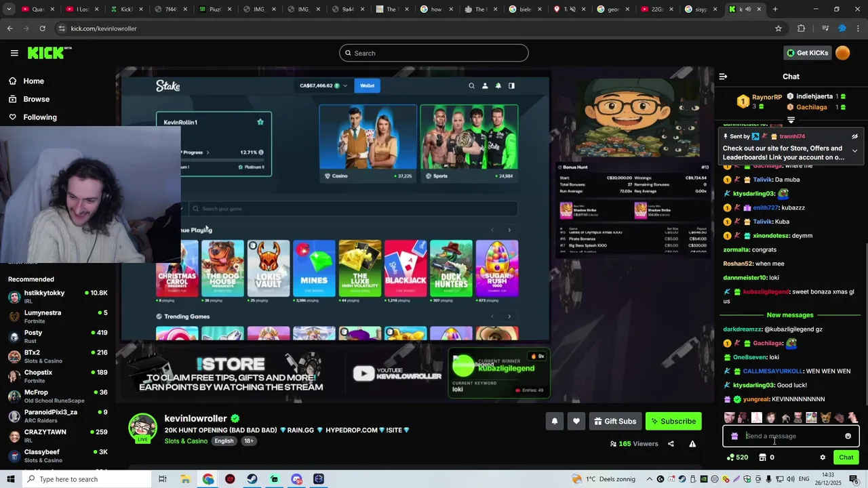Image resolution: width=868 pixels, height=488 pixels.
Task: Open pinned sender trannhi74 profile
Action: click(x=792, y=136)
